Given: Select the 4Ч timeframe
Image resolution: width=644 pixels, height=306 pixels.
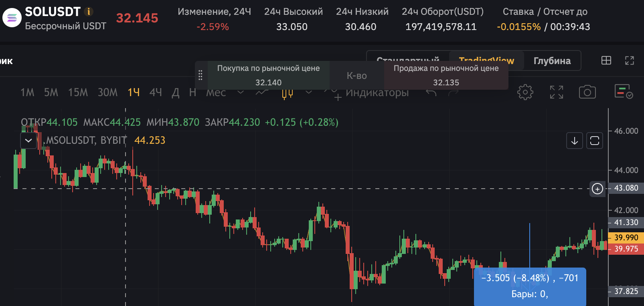Looking at the screenshot, I should [156, 93].
